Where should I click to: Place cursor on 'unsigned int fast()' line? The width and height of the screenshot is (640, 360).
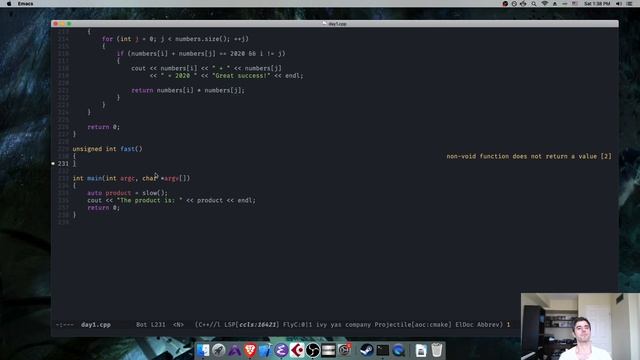click(x=107, y=149)
